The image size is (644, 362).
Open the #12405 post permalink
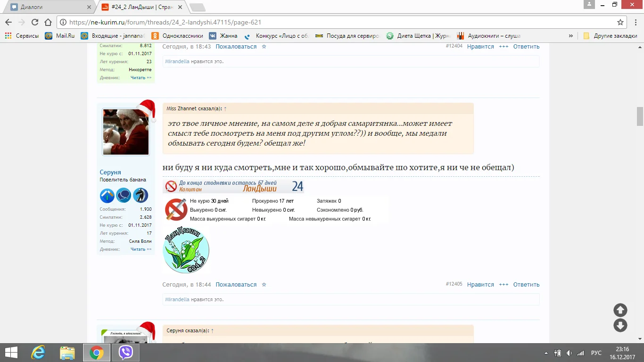coord(454,284)
